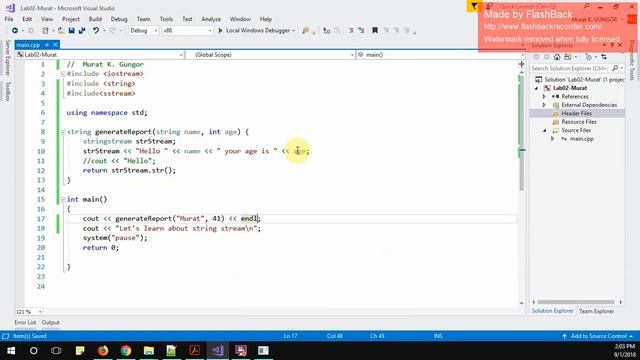640x360 pixels.
Task: Open the Build menu
Action: (x=95, y=19)
